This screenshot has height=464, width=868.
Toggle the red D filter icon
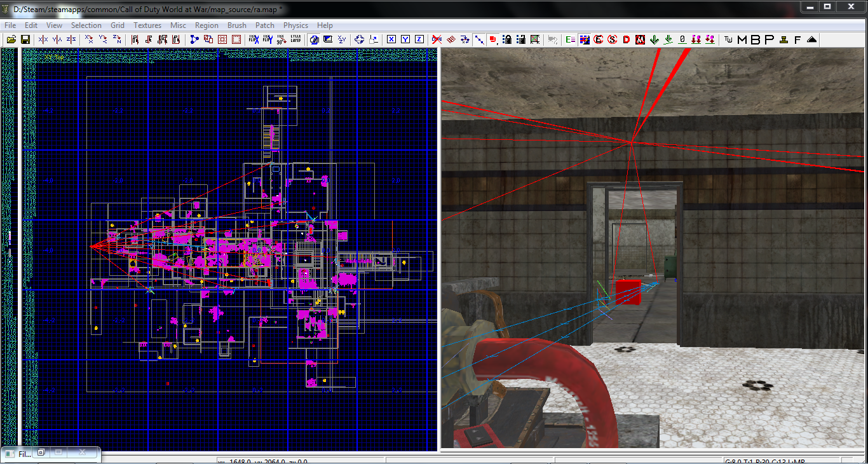coord(627,39)
